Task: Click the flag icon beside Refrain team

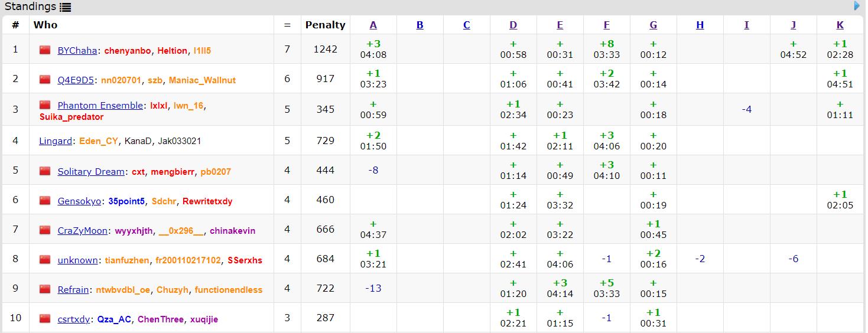Action: (45, 289)
